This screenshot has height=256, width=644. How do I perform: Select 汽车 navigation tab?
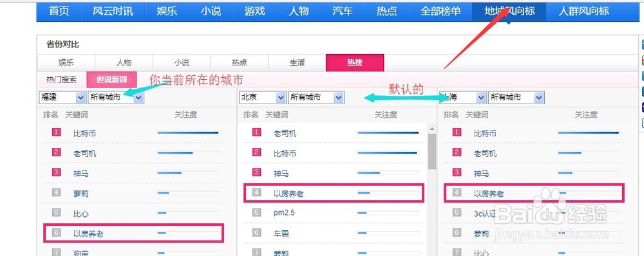click(x=343, y=12)
